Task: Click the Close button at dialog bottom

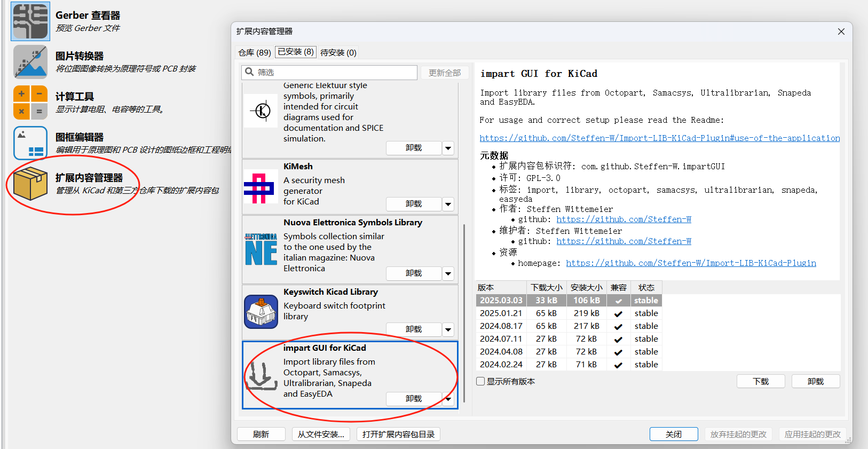Action: [674, 434]
